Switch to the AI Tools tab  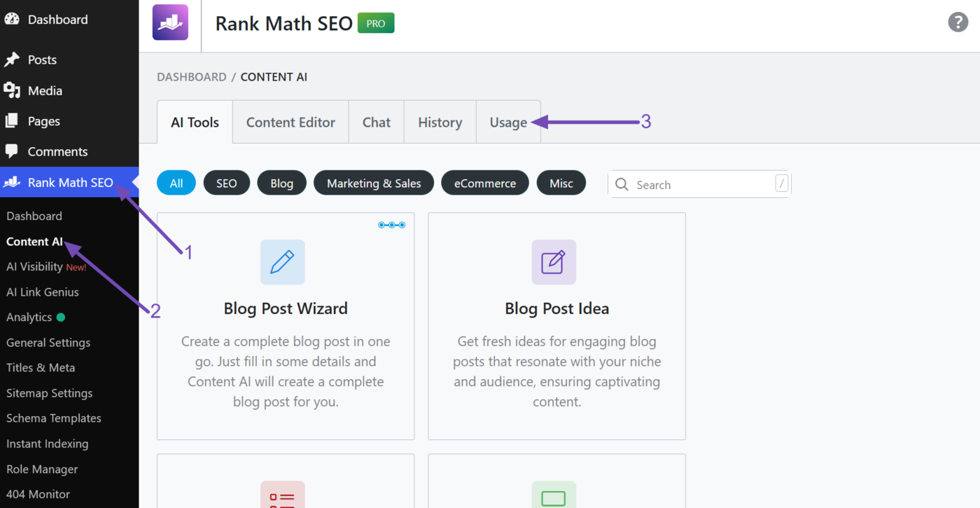(x=195, y=122)
